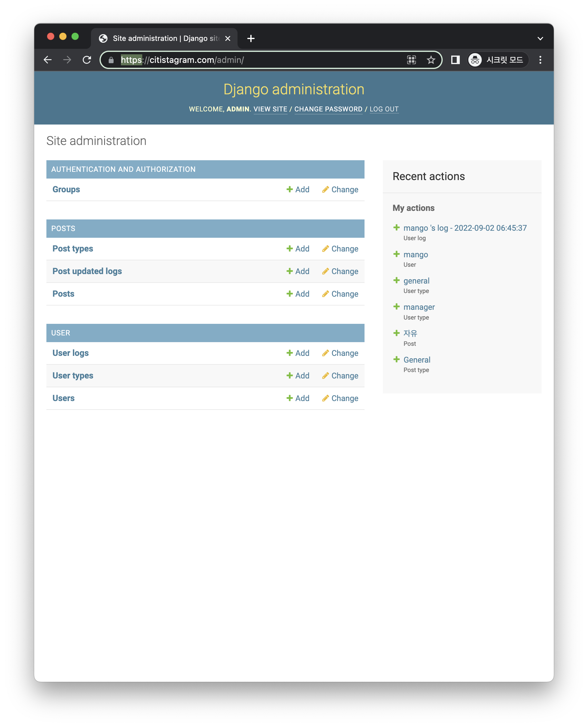Screen dimensions: 588x727
Task: Open Chrome's three-dot menu
Action: pyautogui.click(x=540, y=60)
